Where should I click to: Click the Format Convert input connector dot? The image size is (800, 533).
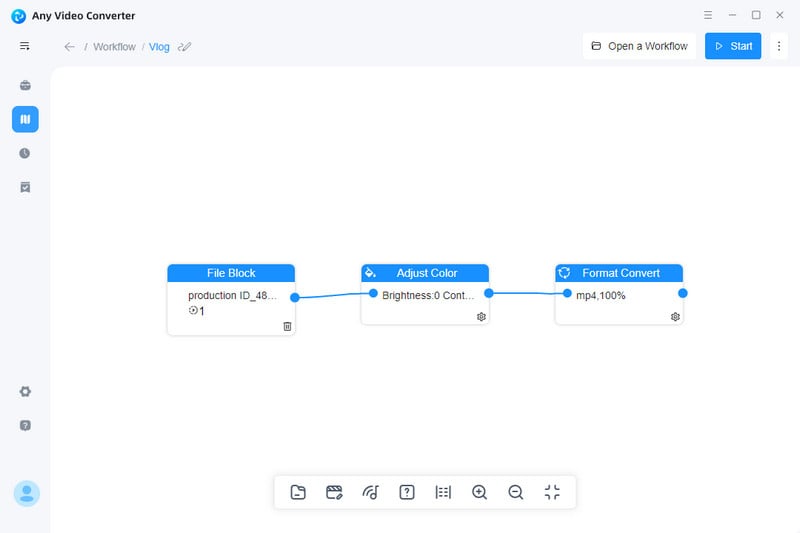[567, 293]
